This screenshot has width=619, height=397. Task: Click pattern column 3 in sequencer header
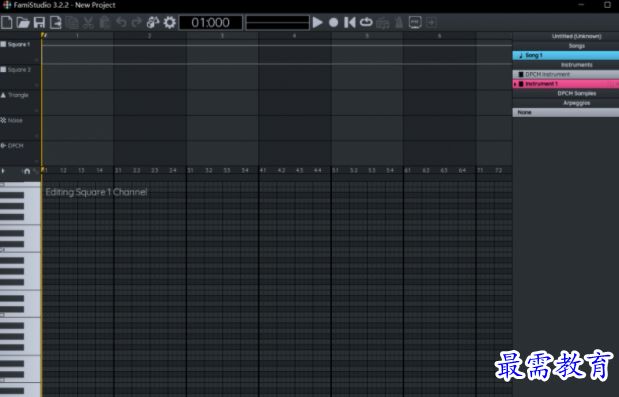222,36
